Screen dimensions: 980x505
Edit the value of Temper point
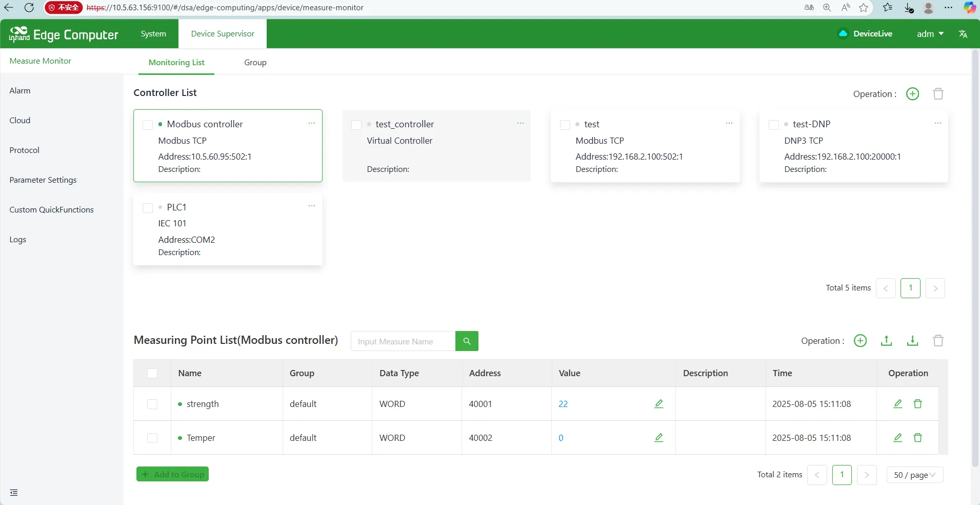(x=659, y=438)
